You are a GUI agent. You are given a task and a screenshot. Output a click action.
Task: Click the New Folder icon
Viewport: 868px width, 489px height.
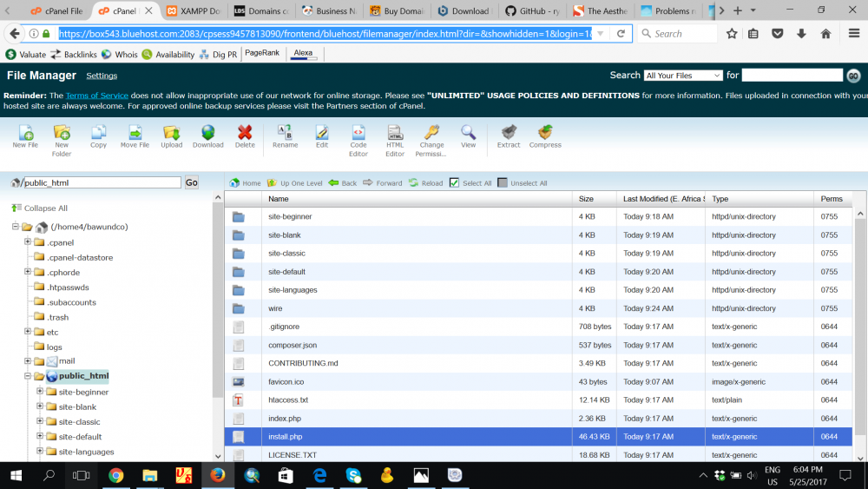point(62,135)
